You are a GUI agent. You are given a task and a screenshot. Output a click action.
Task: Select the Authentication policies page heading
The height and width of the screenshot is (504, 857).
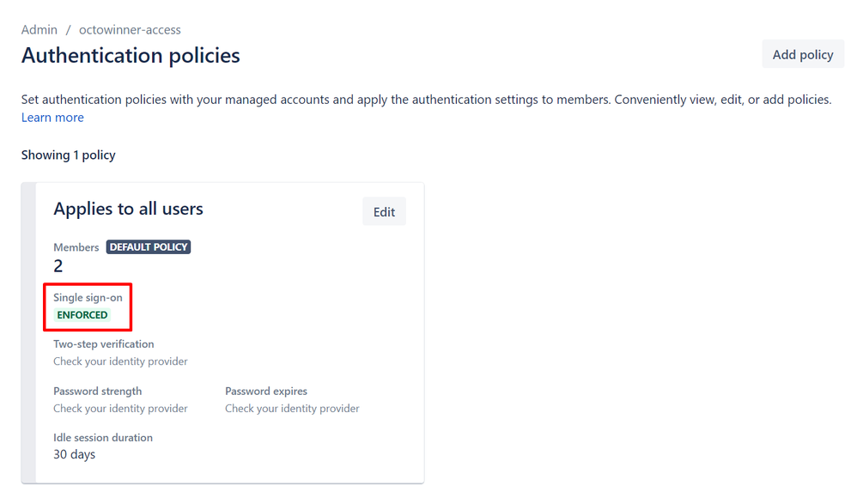pyautogui.click(x=131, y=56)
